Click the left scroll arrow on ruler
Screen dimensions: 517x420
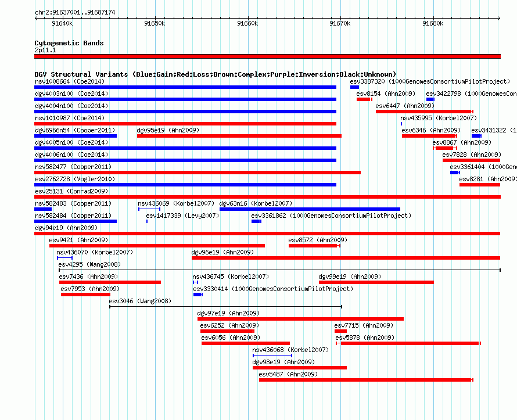tap(36, 19)
